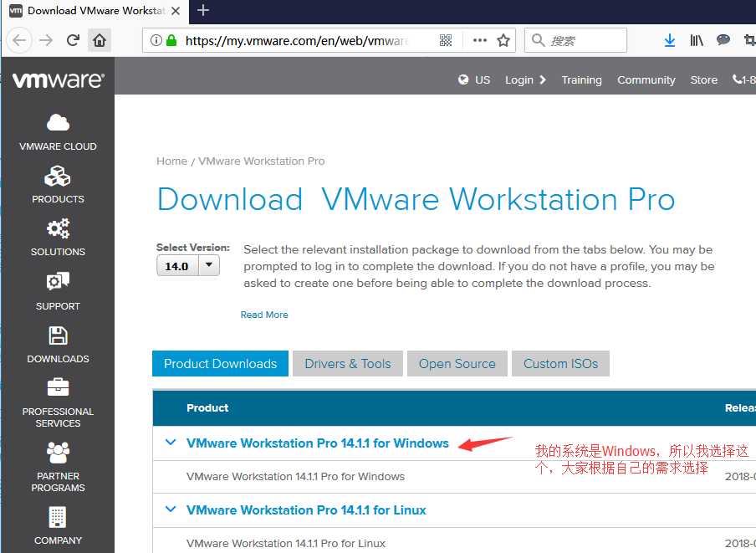Image resolution: width=756 pixels, height=553 pixels.
Task: Open Support section in sidebar
Action: point(58,292)
